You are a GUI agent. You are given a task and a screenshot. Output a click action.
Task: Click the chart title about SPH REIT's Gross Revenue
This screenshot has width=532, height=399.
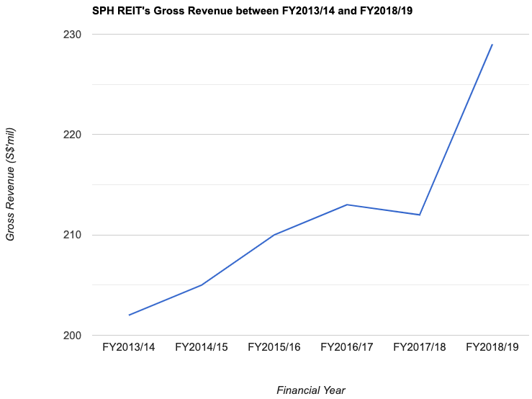coord(252,11)
